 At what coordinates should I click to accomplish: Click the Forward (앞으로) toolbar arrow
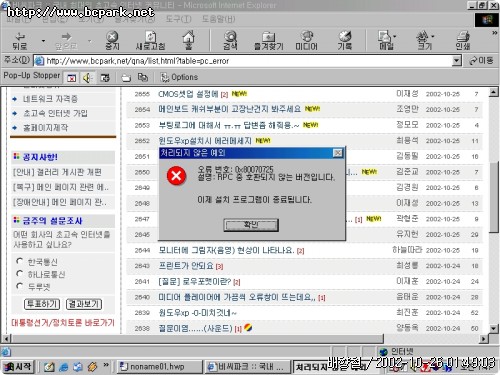(66, 41)
